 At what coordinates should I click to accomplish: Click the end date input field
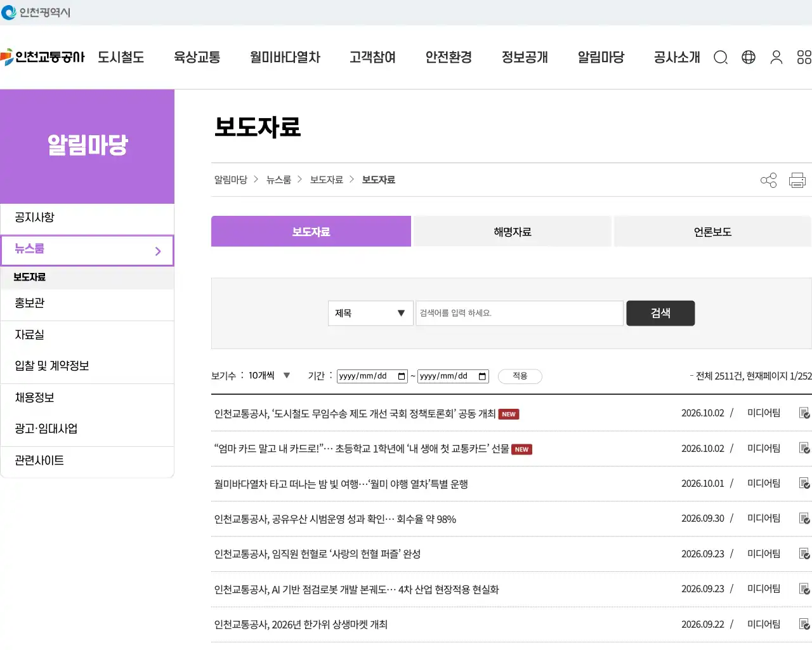tap(453, 376)
